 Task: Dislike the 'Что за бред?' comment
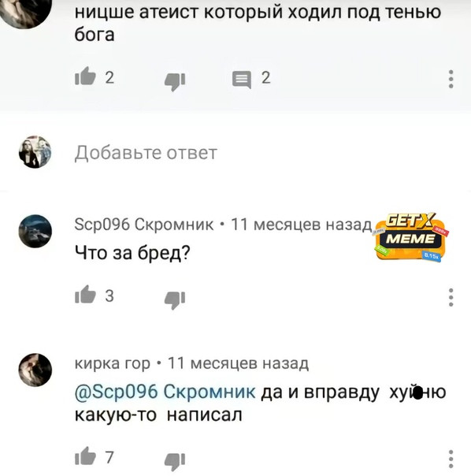(175, 300)
